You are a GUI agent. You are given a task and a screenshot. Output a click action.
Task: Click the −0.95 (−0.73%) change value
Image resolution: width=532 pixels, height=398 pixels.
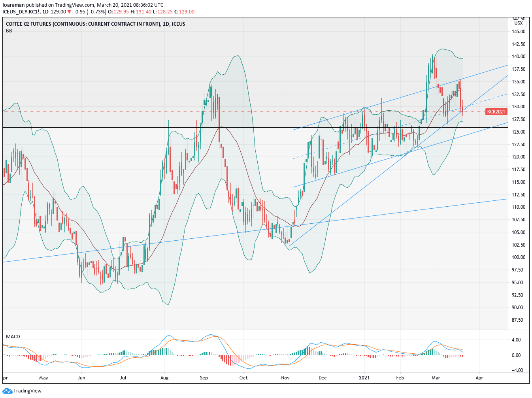pos(90,12)
